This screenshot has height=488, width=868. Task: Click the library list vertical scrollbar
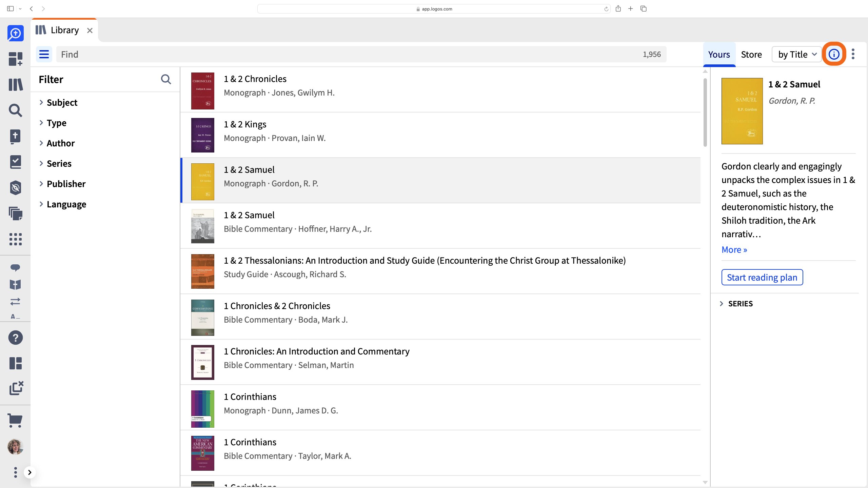click(x=705, y=113)
